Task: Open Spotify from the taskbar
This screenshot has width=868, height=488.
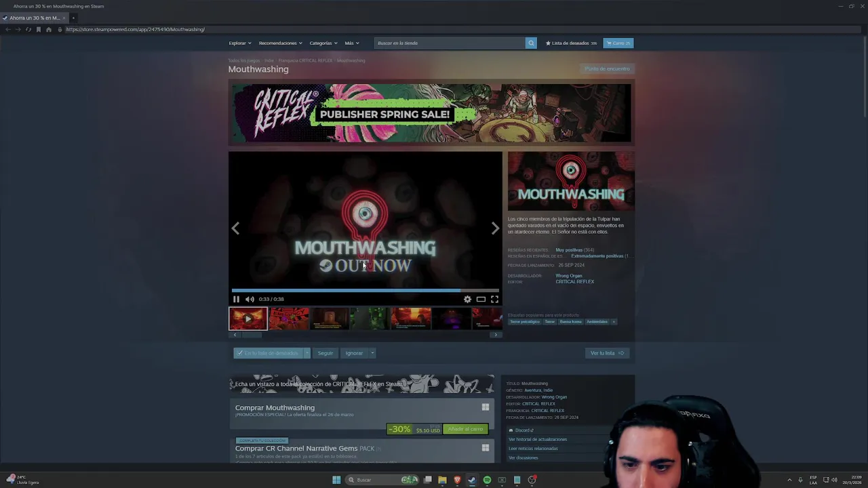Action: coord(487,480)
